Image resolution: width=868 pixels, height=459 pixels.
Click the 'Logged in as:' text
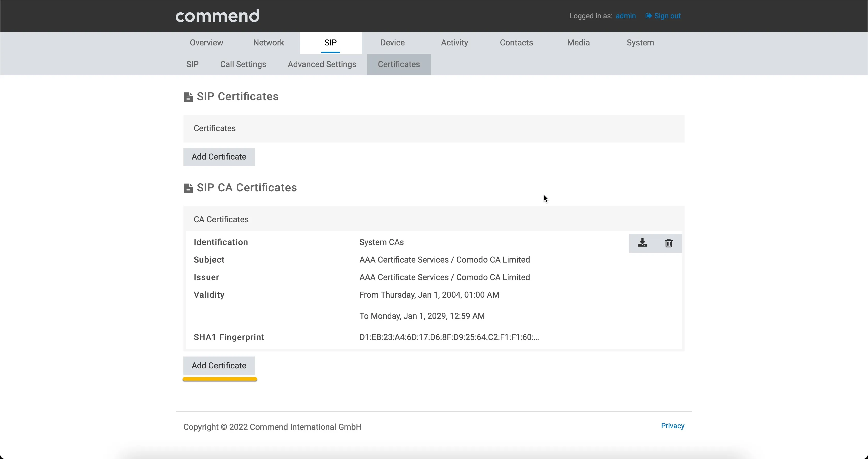[591, 16]
